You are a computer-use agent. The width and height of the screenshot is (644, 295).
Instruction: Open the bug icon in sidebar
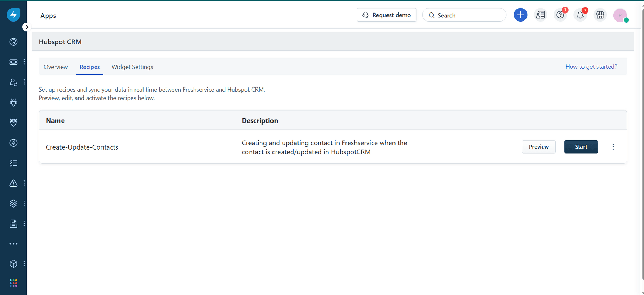(14, 102)
